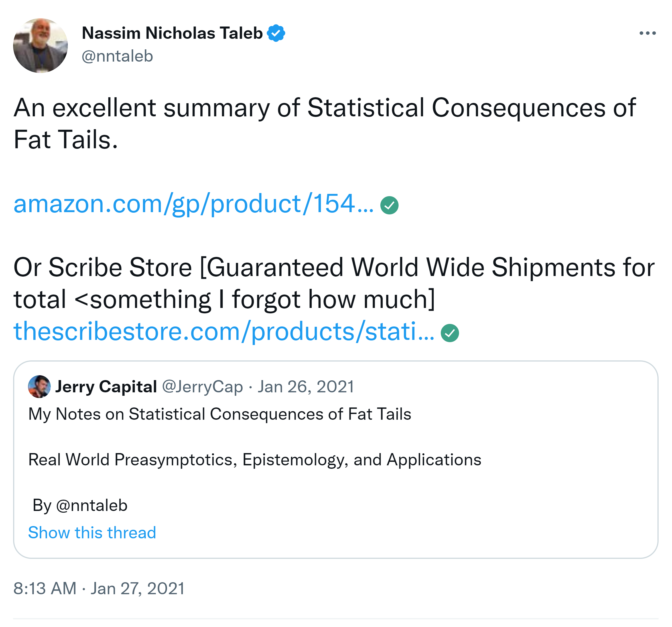
Task: Click the Nassim Nicholas Taleb display name
Action: pyautogui.click(x=172, y=33)
